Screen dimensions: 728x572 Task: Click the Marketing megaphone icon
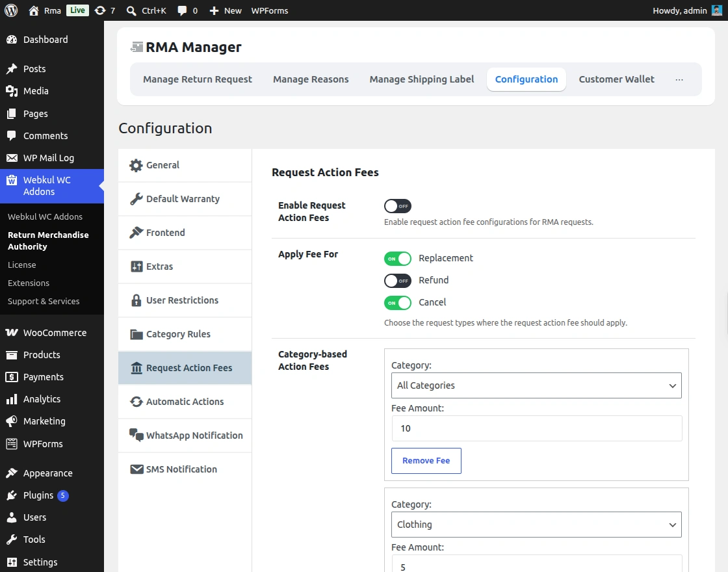coord(12,421)
